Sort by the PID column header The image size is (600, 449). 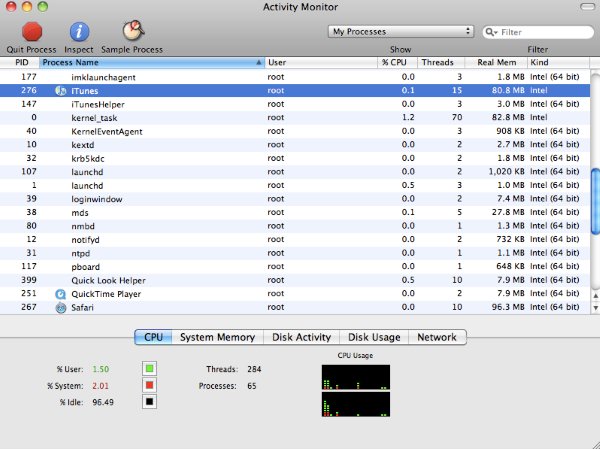pyautogui.click(x=21, y=62)
